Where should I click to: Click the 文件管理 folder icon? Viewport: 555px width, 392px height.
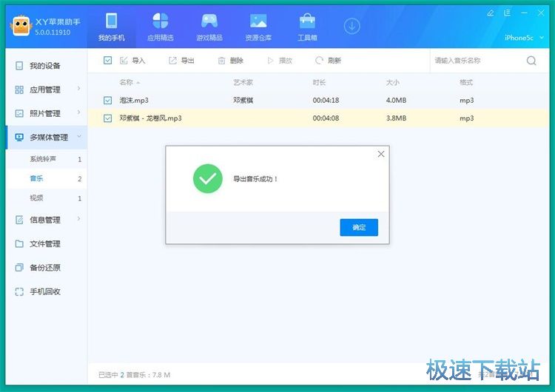coord(19,244)
